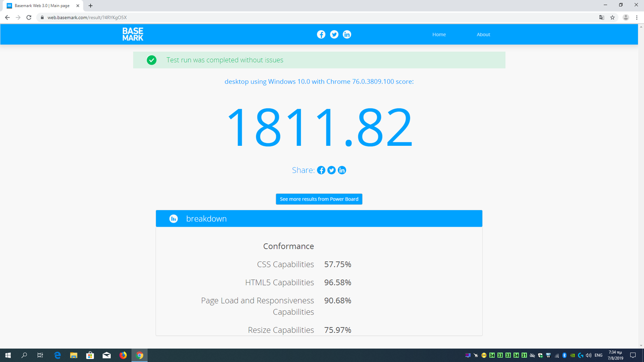Reload the Basemark result page
Image resolution: width=644 pixels, height=362 pixels.
click(x=29, y=17)
